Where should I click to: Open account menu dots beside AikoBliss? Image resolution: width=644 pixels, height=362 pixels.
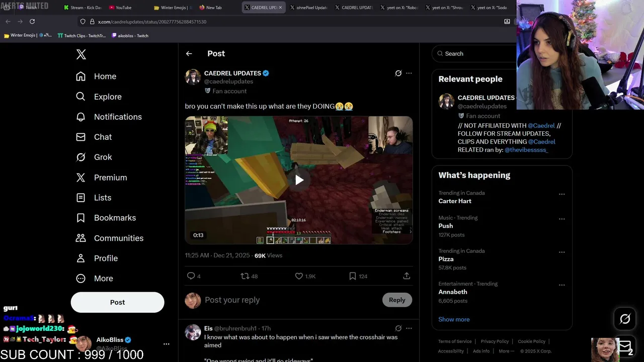(167, 344)
